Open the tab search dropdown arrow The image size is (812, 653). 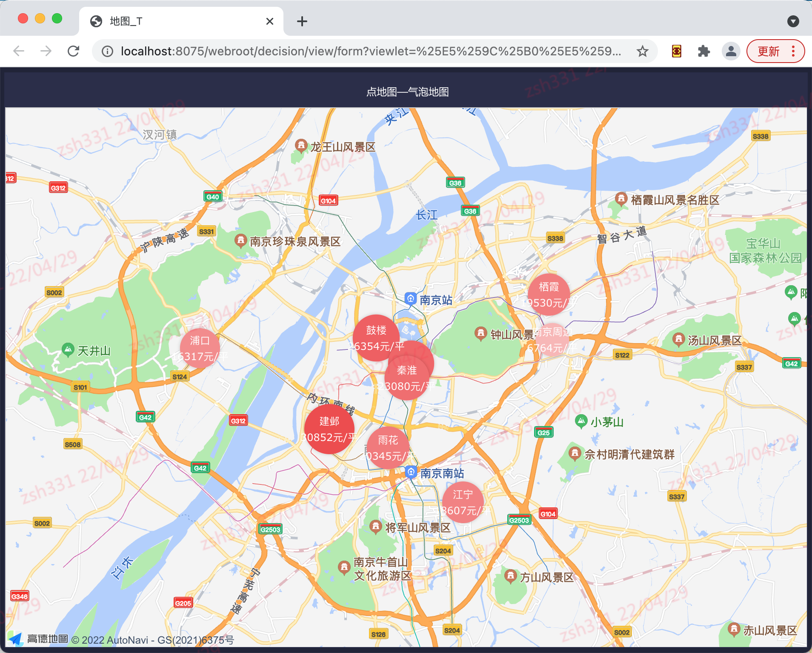pyautogui.click(x=793, y=21)
